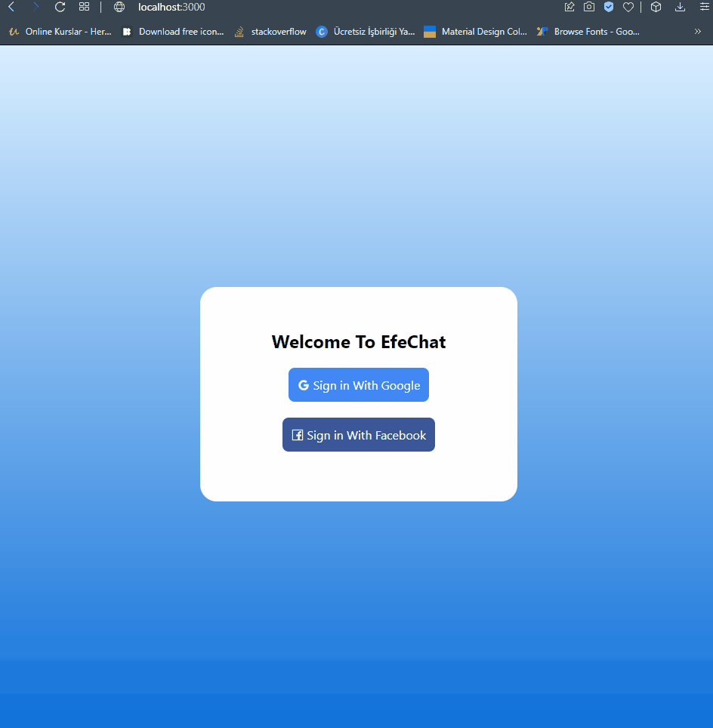The height and width of the screenshot is (728, 713).
Task: Click the Welcome To EfeChat heading
Action: [x=359, y=342]
